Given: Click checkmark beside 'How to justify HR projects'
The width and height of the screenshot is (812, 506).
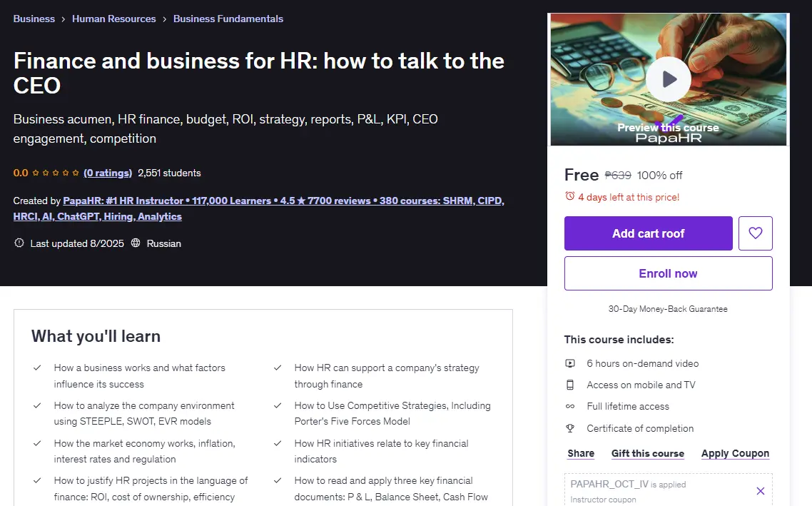Looking at the screenshot, I should click(37, 480).
